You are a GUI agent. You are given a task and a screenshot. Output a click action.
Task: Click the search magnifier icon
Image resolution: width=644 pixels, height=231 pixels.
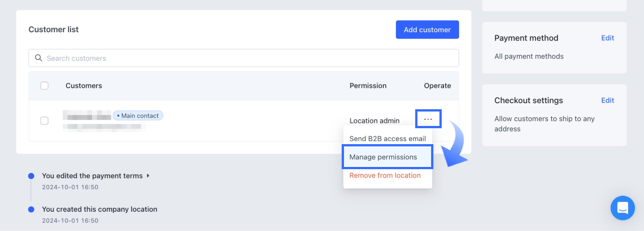38,58
